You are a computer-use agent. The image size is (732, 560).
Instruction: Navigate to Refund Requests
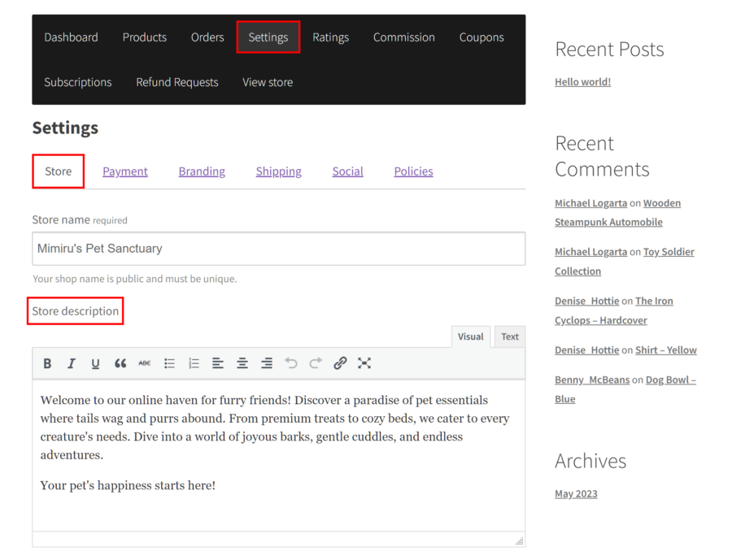pos(177,82)
